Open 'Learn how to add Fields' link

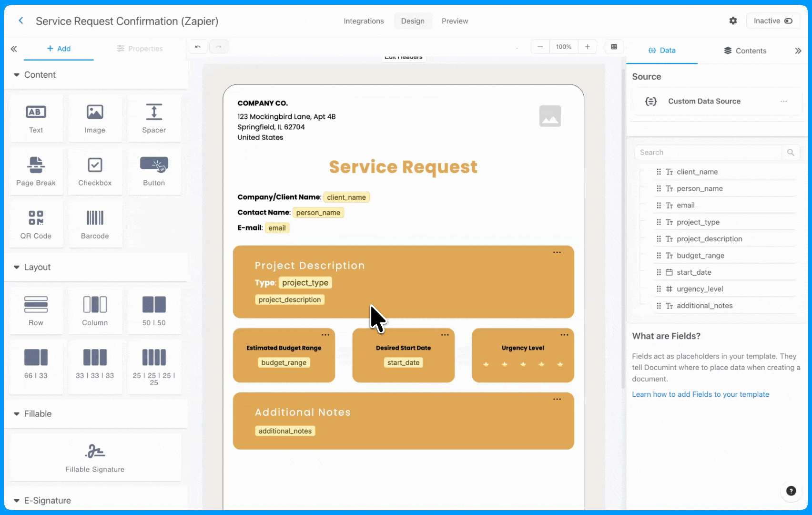coord(700,394)
